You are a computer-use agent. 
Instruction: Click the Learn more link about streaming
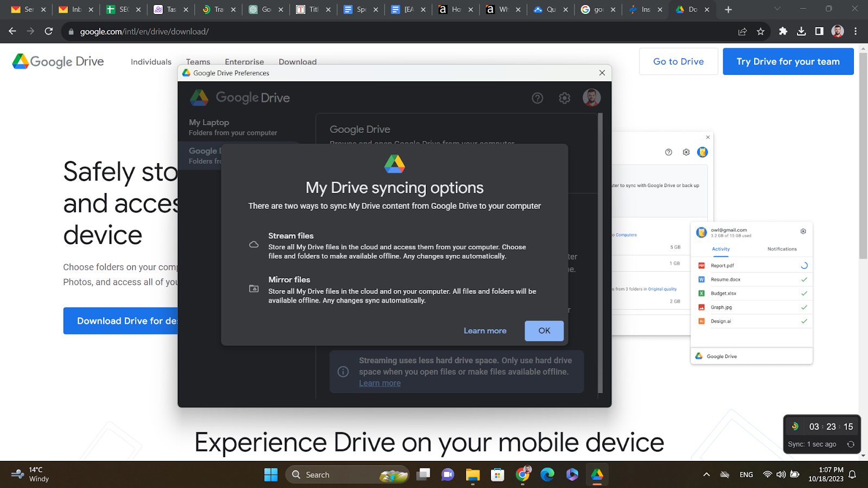(379, 382)
